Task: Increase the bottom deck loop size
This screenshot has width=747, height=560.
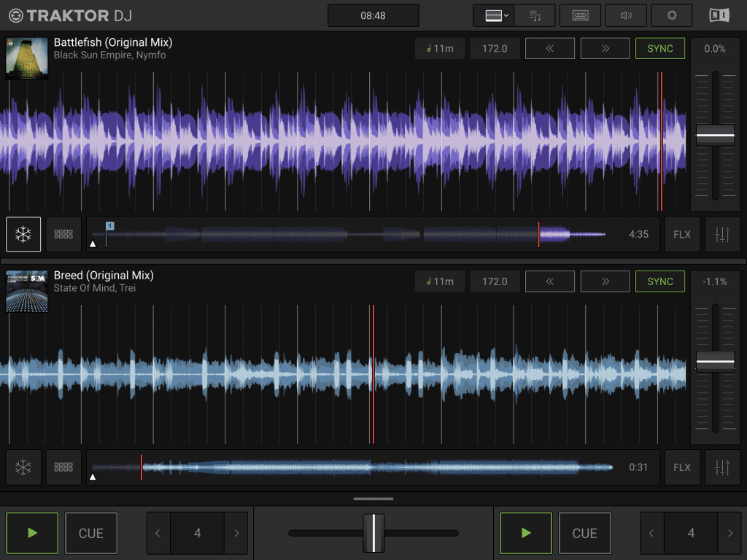Action: click(730, 533)
